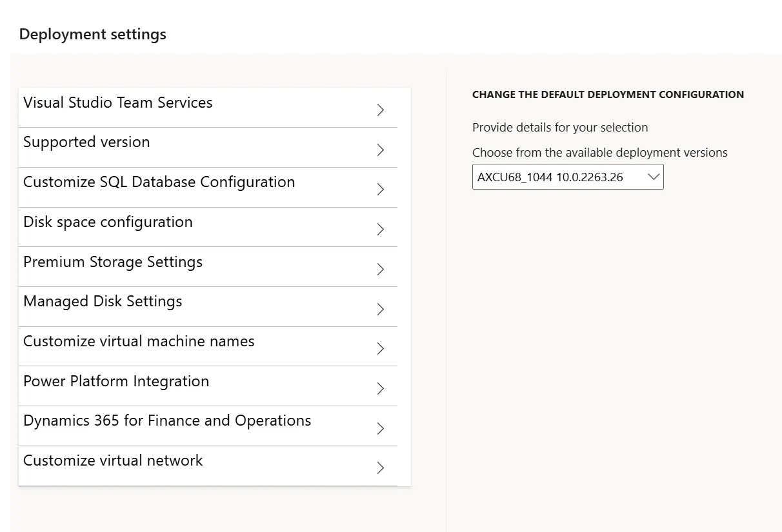The height and width of the screenshot is (532, 782).
Task: Select Customize virtual network text
Action: 113,460
